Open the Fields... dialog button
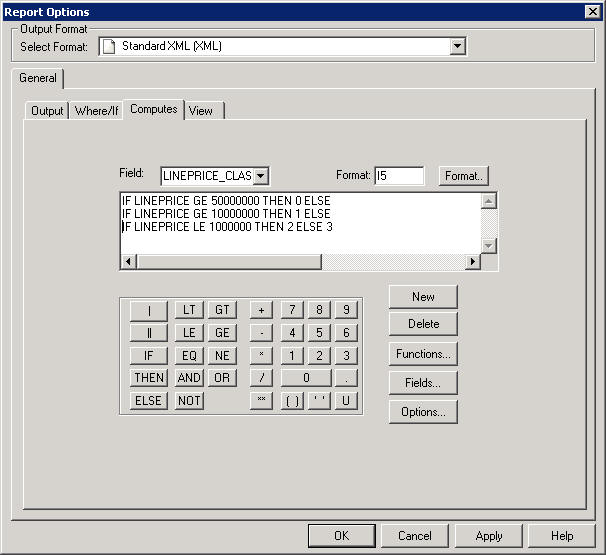The height and width of the screenshot is (555, 606). [424, 383]
